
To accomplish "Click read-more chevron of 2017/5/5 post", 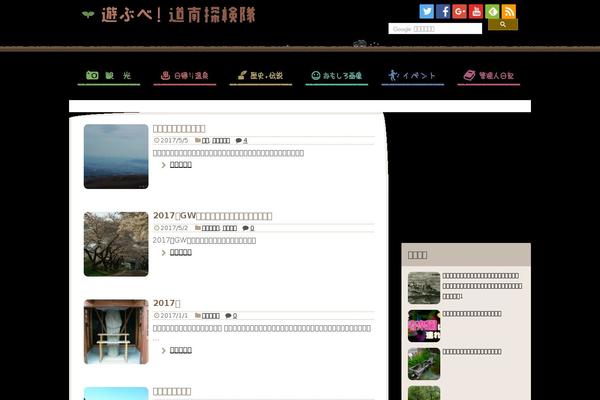I will 164,165.
